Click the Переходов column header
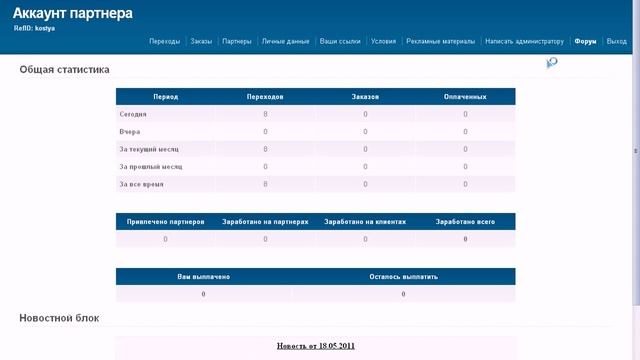 pyautogui.click(x=265, y=97)
